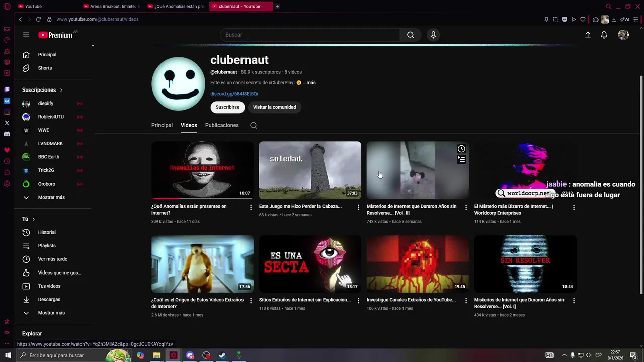Open the YouTube hamburger guide menu

pos(26,35)
